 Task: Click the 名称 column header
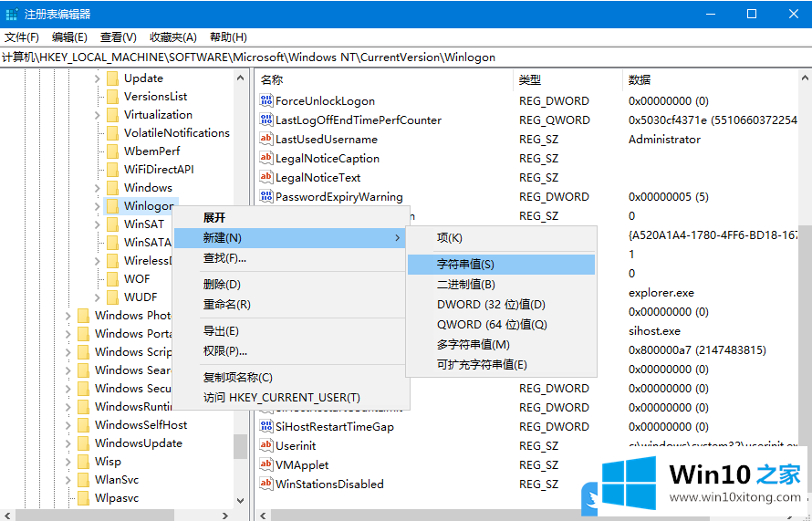click(x=272, y=80)
